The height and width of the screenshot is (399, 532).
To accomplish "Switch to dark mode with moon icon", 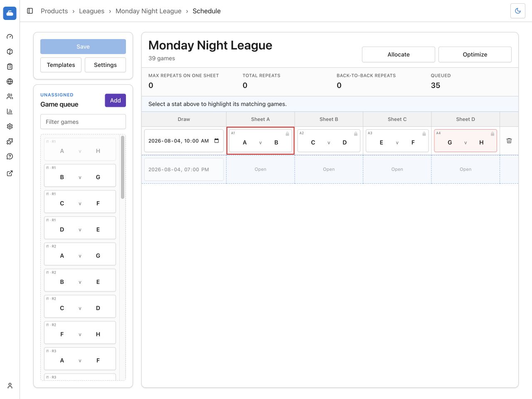I will click(x=518, y=11).
